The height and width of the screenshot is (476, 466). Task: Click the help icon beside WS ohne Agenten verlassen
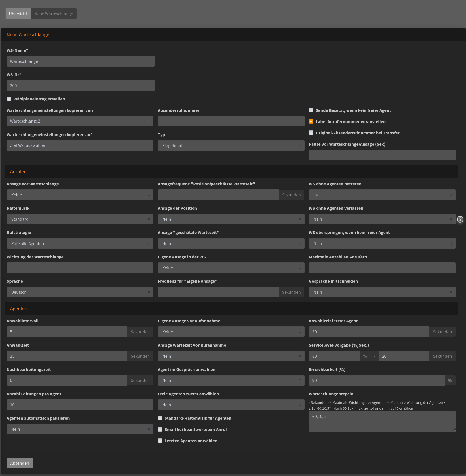[460, 219]
